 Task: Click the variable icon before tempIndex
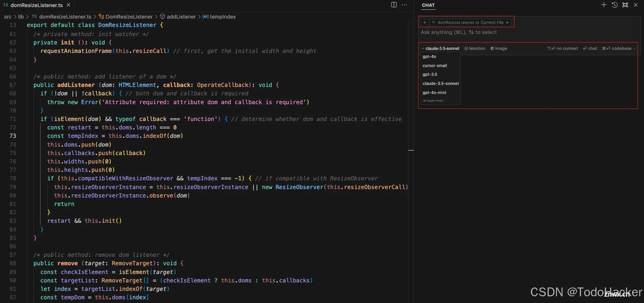coord(205,17)
